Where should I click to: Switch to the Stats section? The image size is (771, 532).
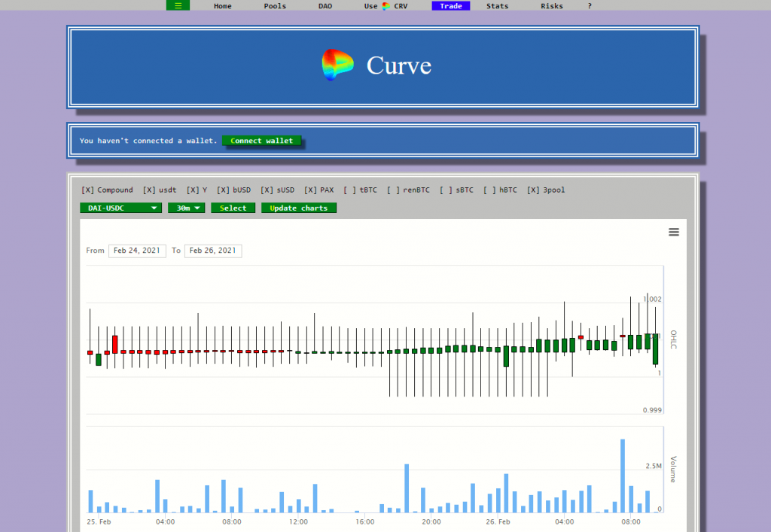497,6
